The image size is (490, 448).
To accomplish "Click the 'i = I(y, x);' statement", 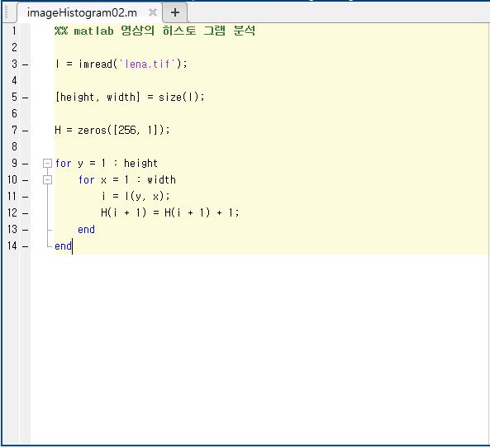I will tap(136, 197).
